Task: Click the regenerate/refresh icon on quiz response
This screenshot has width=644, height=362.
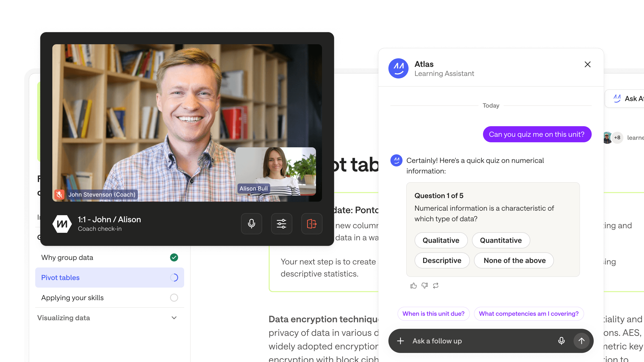Action: point(435,286)
